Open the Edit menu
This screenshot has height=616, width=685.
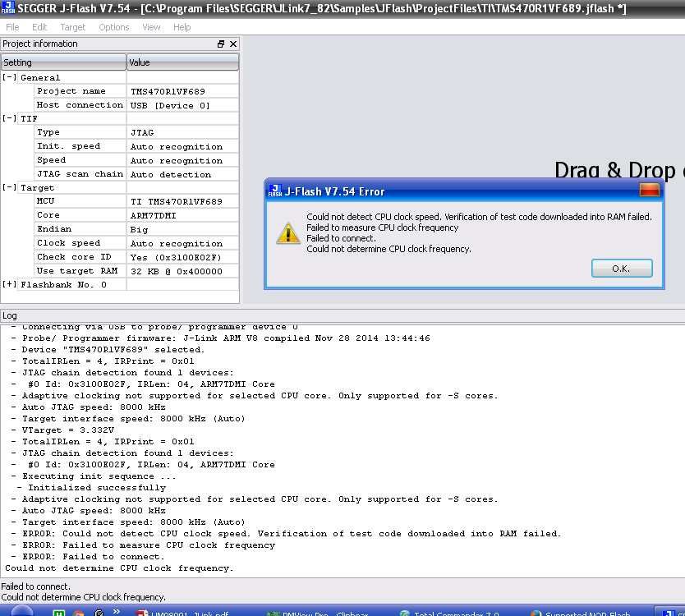click(39, 27)
